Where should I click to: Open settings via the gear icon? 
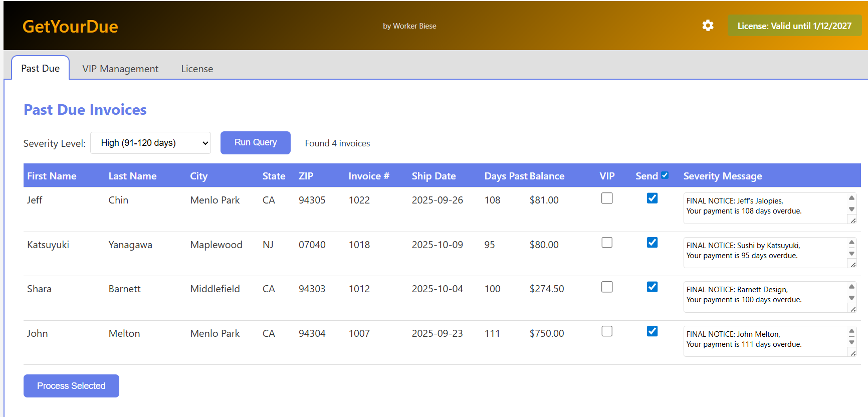point(708,26)
